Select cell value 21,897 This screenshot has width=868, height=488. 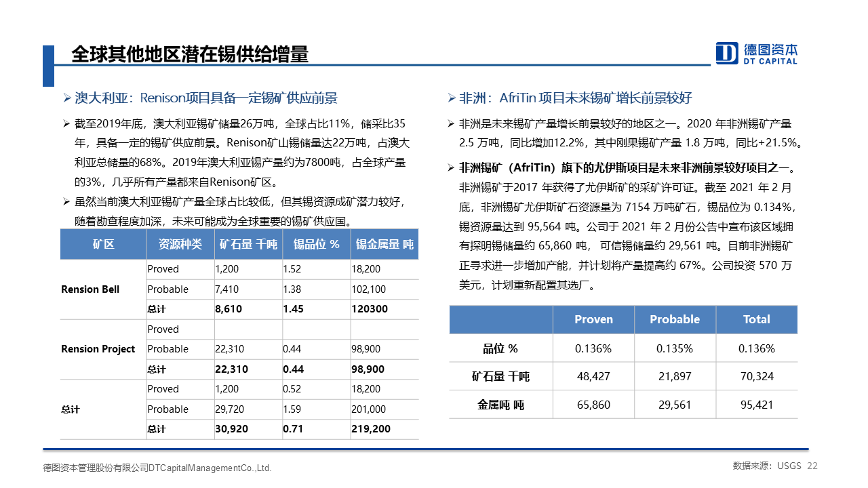tap(675, 376)
